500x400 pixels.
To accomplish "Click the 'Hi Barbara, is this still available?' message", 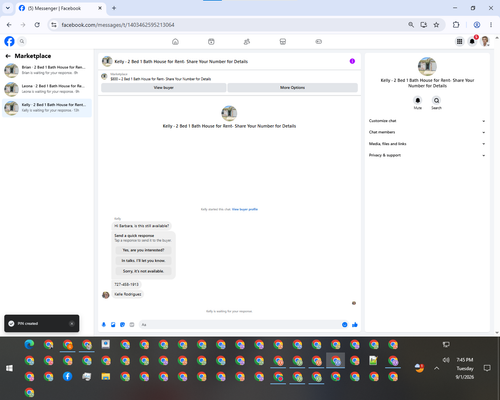I will pos(142,226).
